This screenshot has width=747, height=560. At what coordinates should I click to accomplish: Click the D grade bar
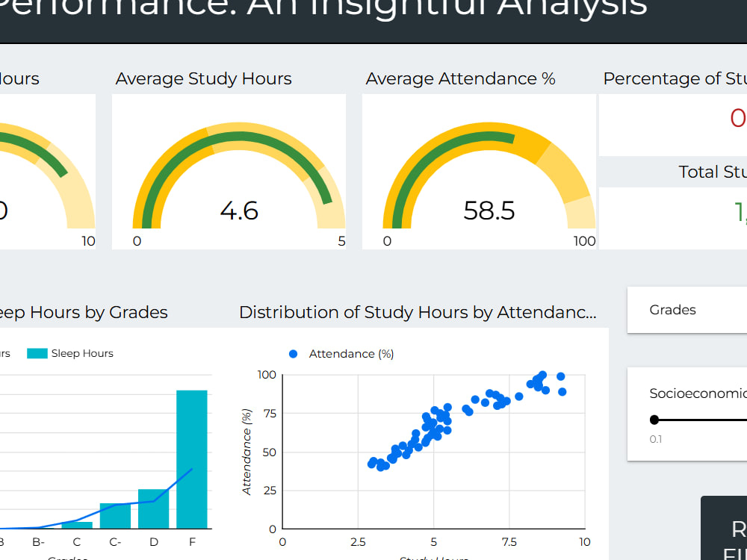point(153,508)
